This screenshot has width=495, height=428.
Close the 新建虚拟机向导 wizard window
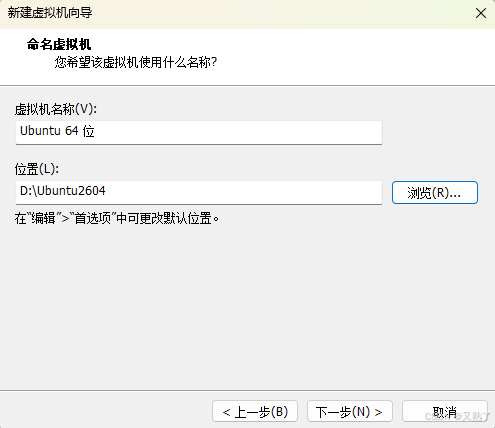tap(481, 13)
